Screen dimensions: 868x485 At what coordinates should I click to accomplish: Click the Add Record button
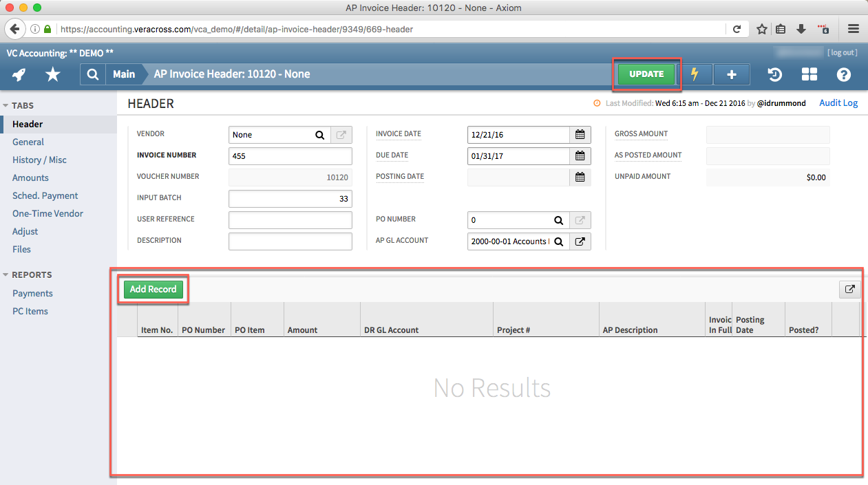(x=153, y=290)
